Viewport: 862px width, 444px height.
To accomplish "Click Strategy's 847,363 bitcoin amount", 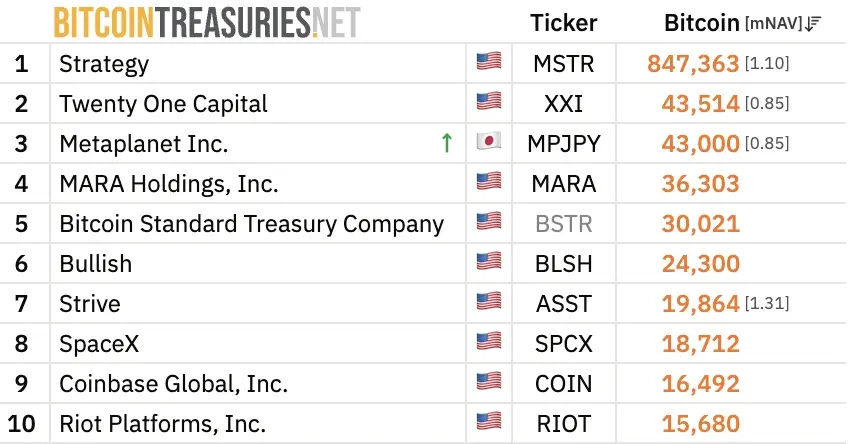I will point(693,64).
